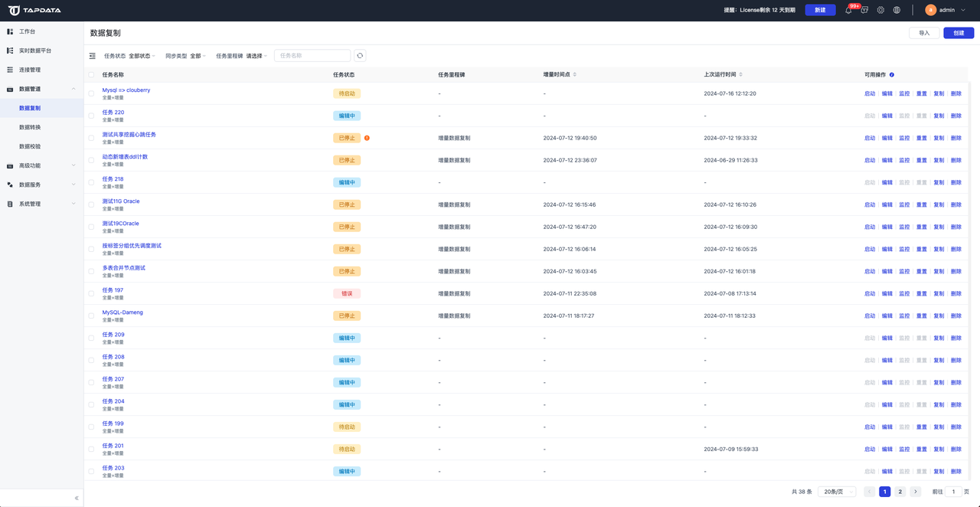This screenshot has width=980, height=507.
Task: Click the 任务名称 search input field
Action: point(312,56)
